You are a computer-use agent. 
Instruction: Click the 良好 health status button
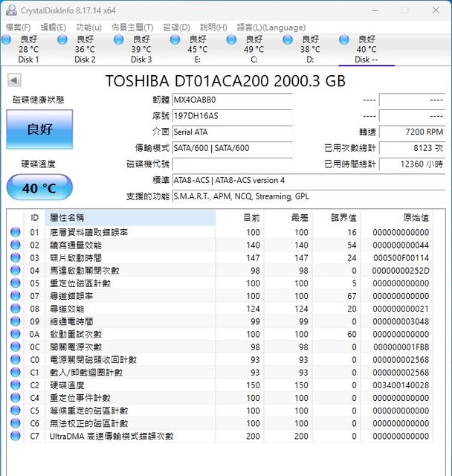[39, 129]
